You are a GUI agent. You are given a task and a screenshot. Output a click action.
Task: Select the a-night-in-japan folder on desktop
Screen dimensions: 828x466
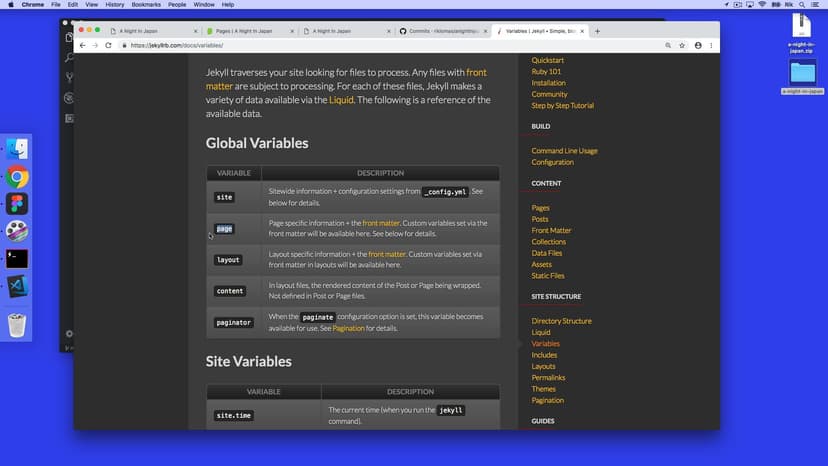(x=802, y=75)
